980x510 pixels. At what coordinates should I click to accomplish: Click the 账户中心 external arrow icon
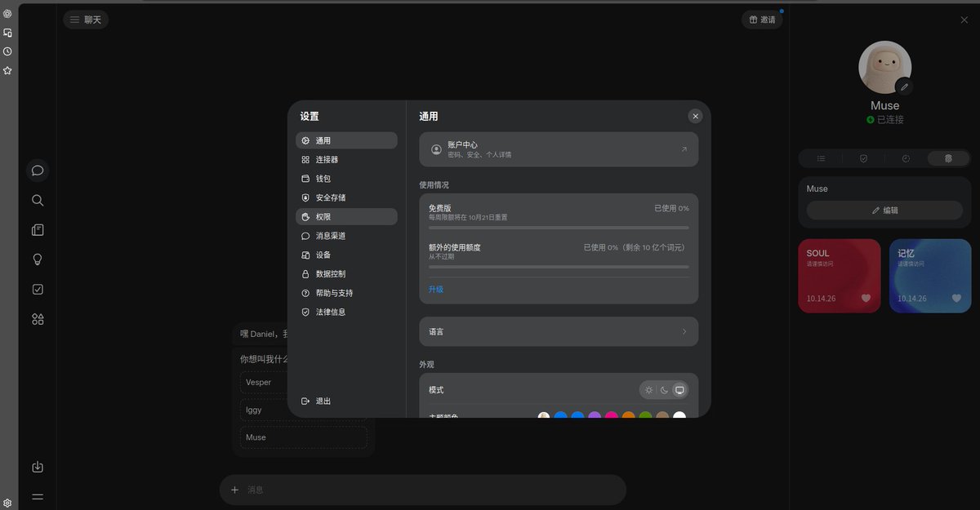pos(684,149)
